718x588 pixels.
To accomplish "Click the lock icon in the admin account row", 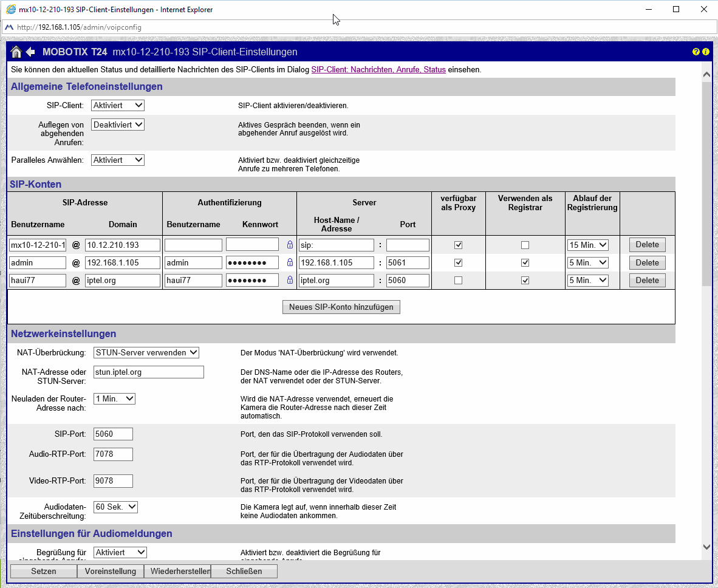I will click(290, 263).
